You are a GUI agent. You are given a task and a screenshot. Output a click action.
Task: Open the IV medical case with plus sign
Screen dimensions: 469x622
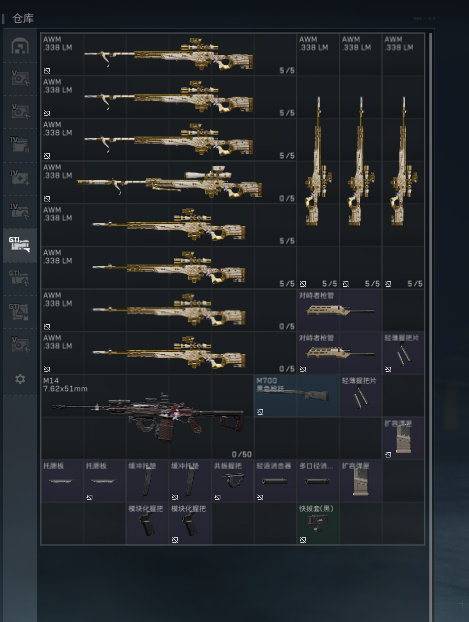click(x=20, y=178)
